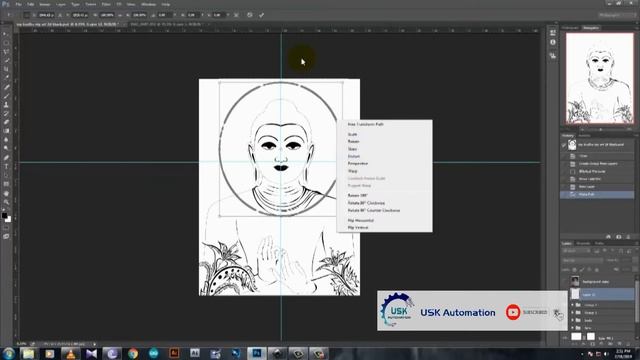Delete the current history state via trash icon
The width and height of the screenshot is (640, 360).
pos(628,237)
